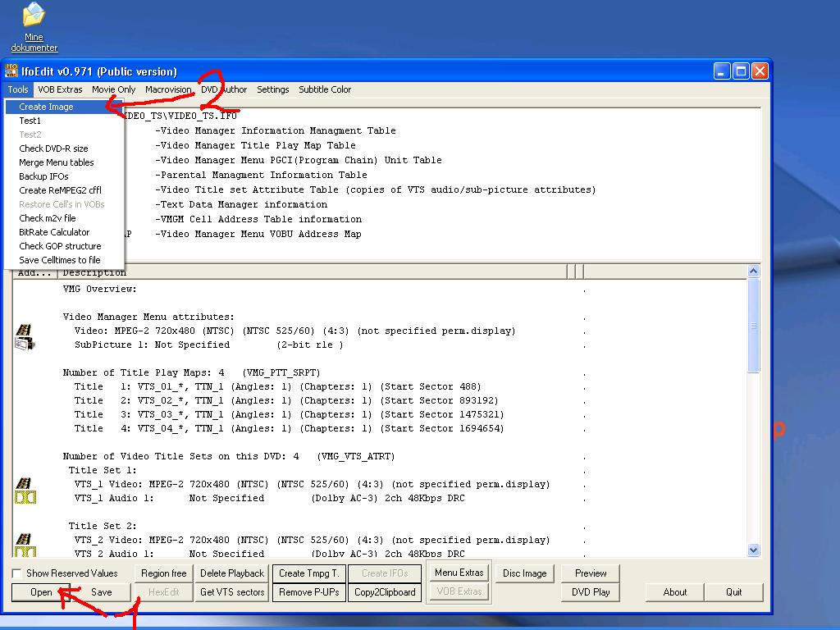Click the IfoEdit title bar application icon
Viewport: 840px width, 630px height.
pos(11,71)
